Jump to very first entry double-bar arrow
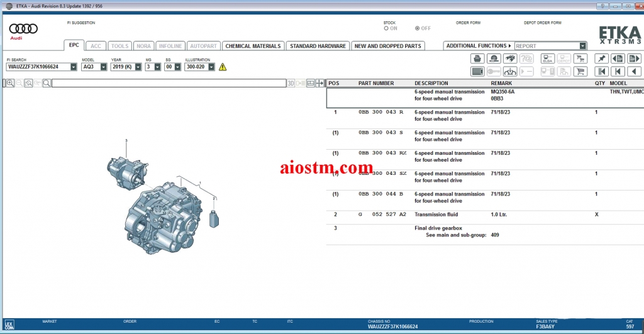644x334 pixels. 602,72
